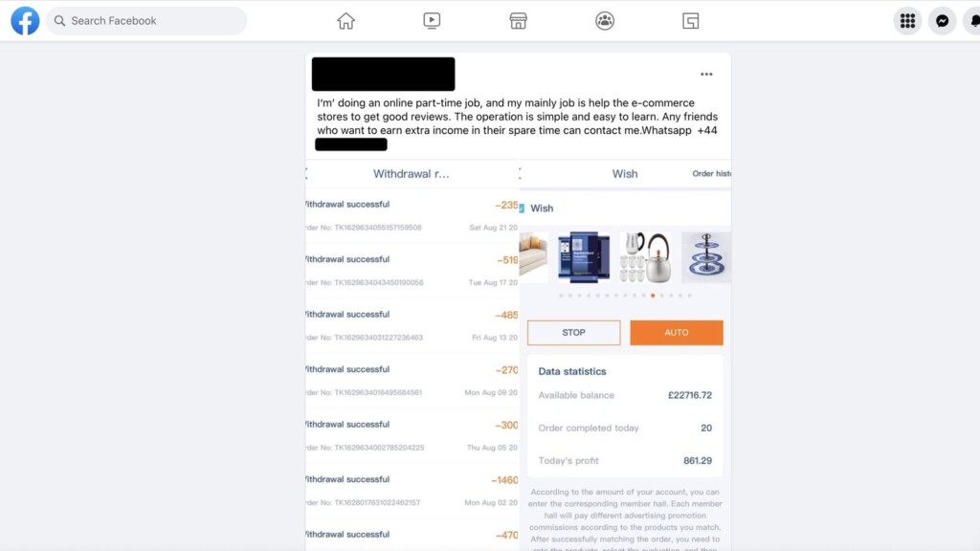This screenshot has height=551, width=980.
Task: Open the Groups icon
Action: [605, 21]
